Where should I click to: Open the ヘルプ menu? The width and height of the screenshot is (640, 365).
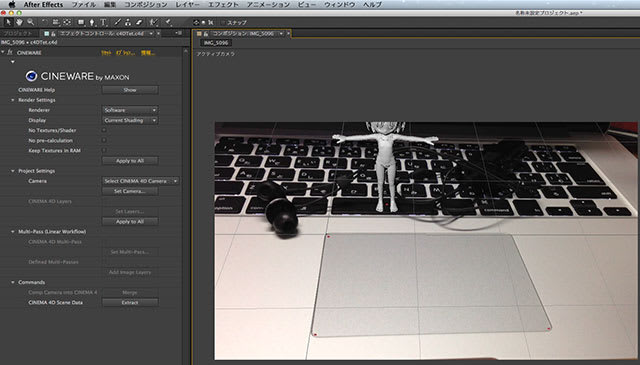pos(372,4)
